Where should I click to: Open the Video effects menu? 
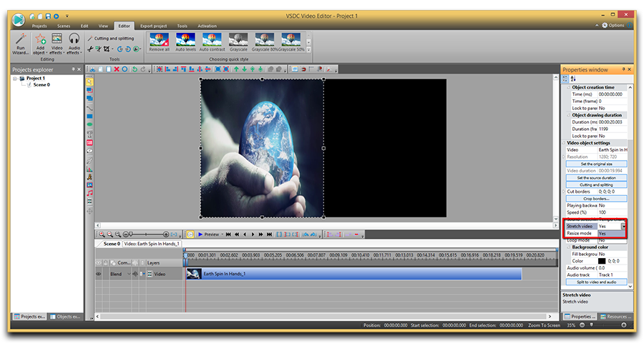point(57,44)
